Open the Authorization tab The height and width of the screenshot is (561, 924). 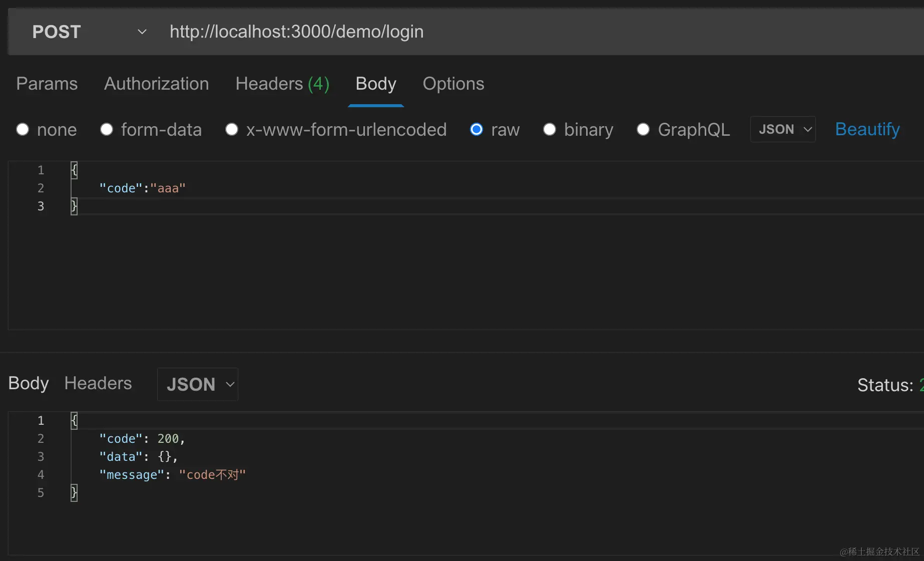[x=156, y=84]
